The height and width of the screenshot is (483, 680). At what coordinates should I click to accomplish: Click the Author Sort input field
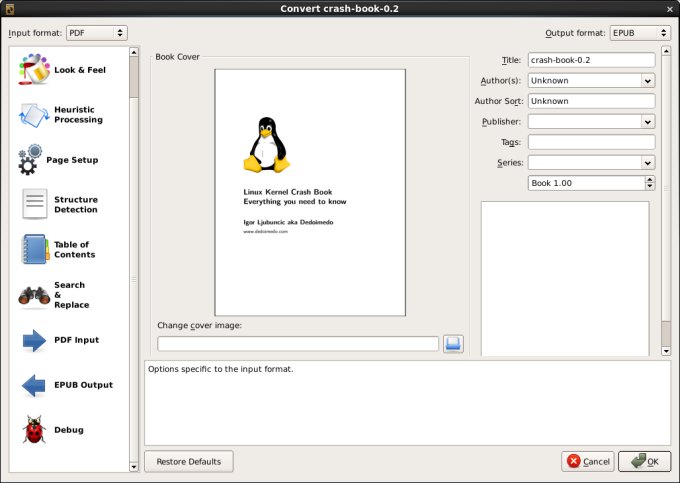click(x=591, y=101)
